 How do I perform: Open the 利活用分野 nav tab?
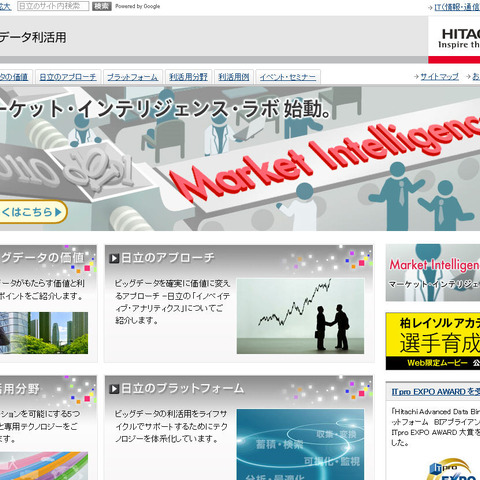[x=188, y=77]
